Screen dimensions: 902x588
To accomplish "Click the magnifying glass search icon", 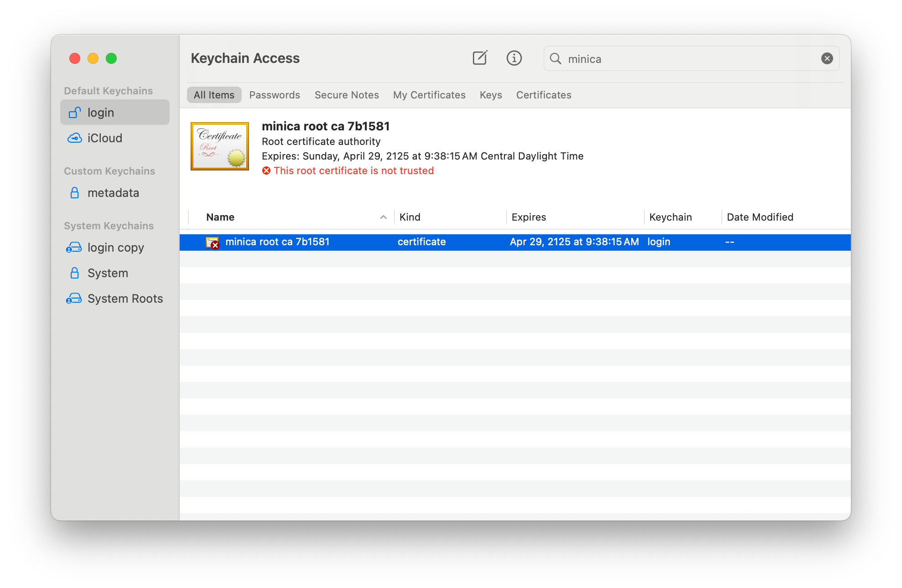I will click(555, 58).
